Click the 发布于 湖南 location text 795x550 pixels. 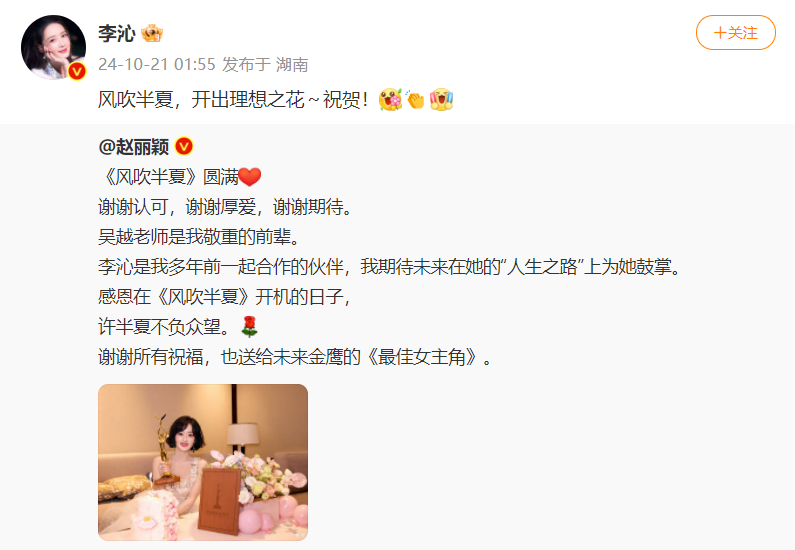[x=265, y=64]
